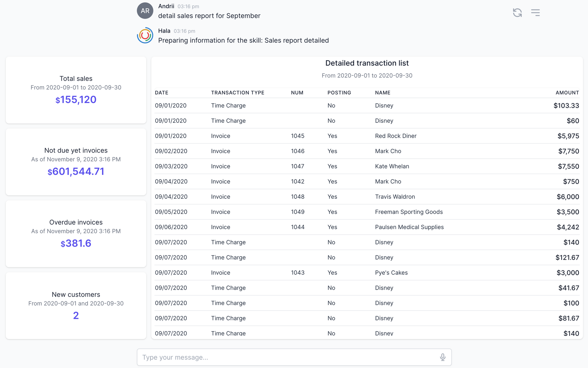Select the 09/02/2020 date cell
Viewport: 588px width, 368px height.
[171, 151]
